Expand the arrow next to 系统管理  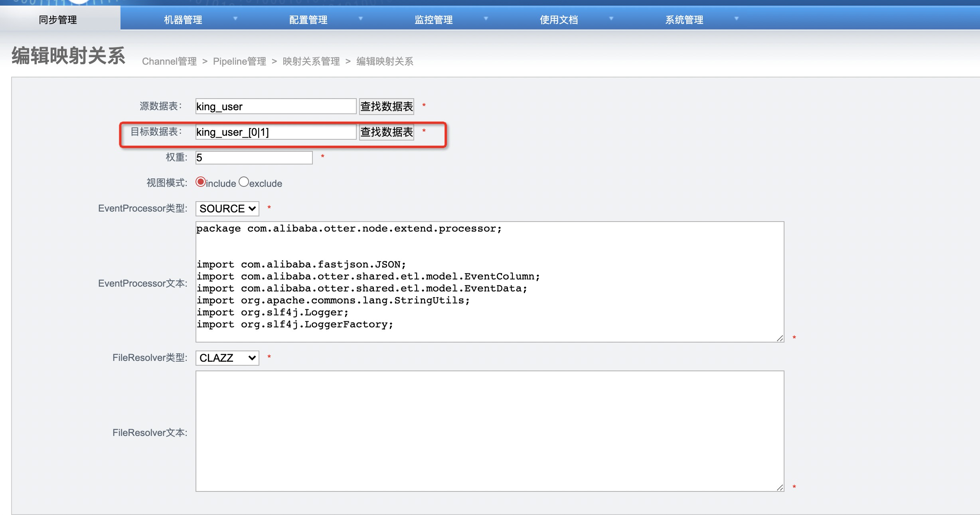[736, 18]
